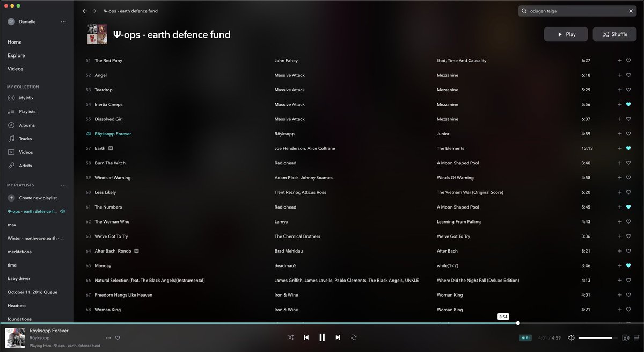Screen dimensions: 644x352
Task: Click the search box containing 'odugen taiga'
Action: [578, 11]
